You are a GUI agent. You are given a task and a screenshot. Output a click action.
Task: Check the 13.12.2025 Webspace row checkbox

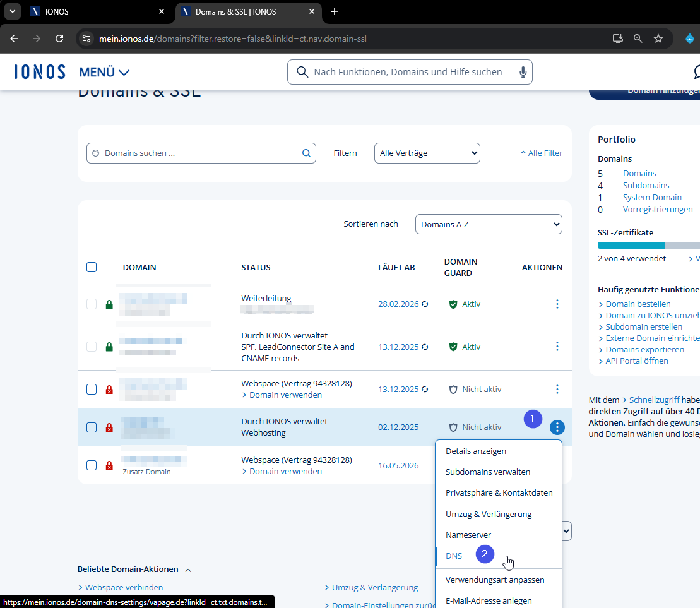(x=92, y=390)
